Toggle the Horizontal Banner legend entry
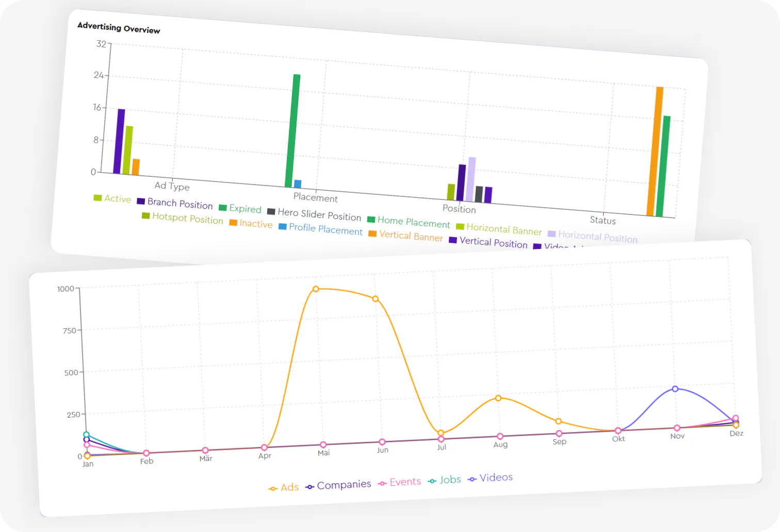 pyautogui.click(x=499, y=229)
